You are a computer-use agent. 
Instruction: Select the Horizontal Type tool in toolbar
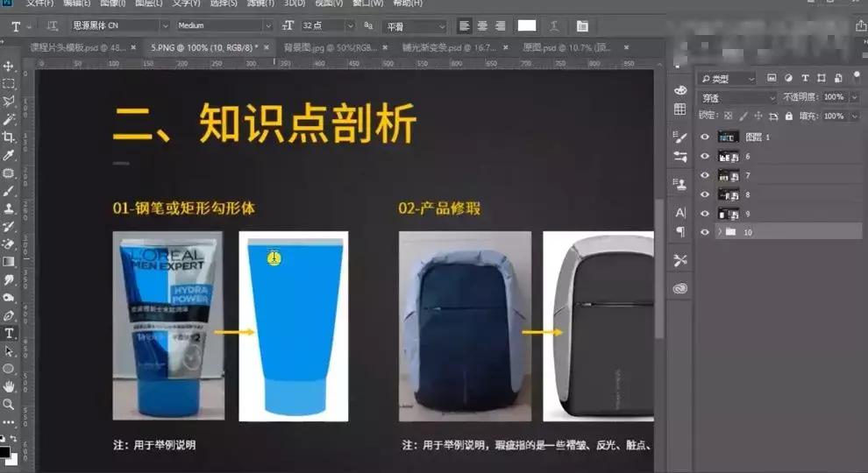click(9, 333)
